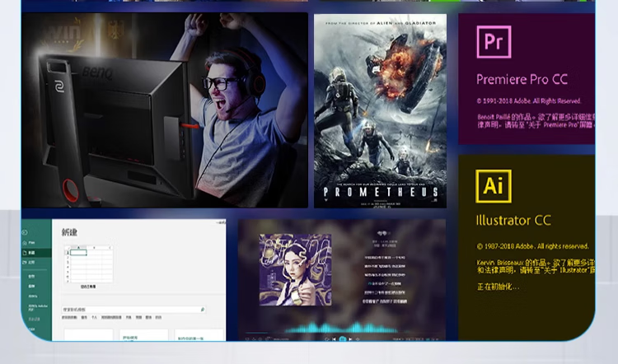Click the album cover in music player

pyautogui.click(x=295, y=270)
